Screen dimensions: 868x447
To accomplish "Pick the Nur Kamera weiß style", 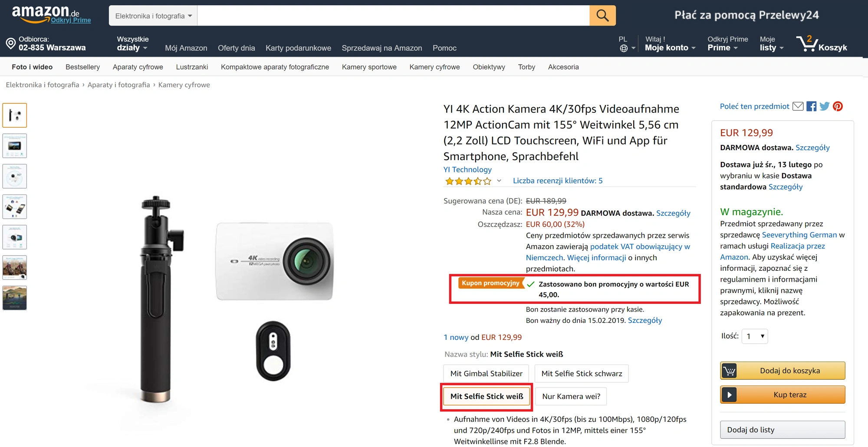I will coord(571,397).
